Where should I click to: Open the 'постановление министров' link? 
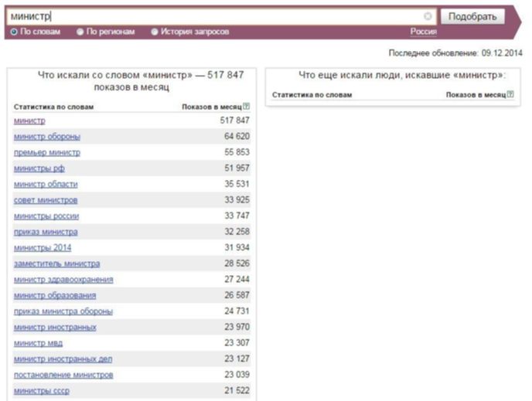pyautogui.click(x=63, y=376)
